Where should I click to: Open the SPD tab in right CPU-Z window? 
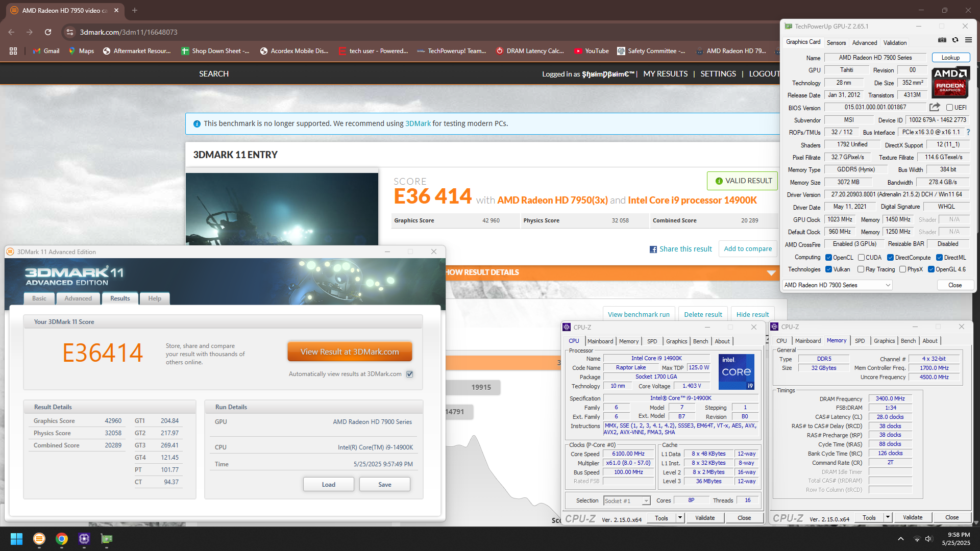860,341
